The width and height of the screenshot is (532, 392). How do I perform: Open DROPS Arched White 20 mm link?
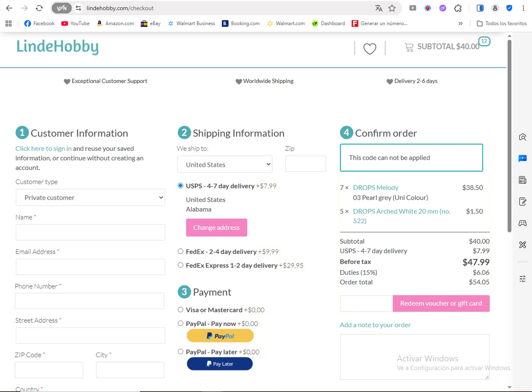click(402, 216)
